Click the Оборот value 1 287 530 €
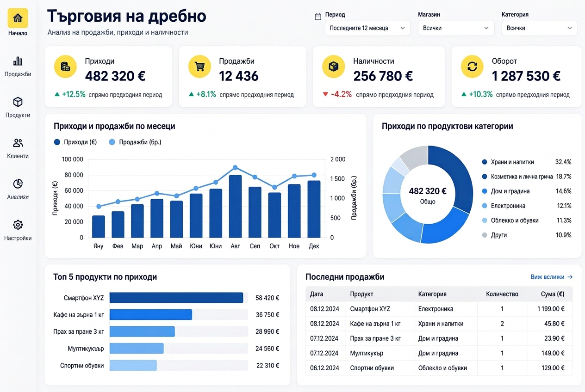585x392 pixels. (x=526, y=76)
